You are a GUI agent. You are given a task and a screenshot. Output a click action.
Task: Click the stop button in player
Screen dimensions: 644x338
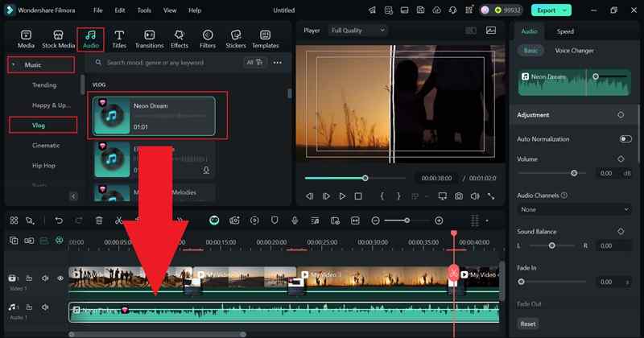click(x=358, y=196)
